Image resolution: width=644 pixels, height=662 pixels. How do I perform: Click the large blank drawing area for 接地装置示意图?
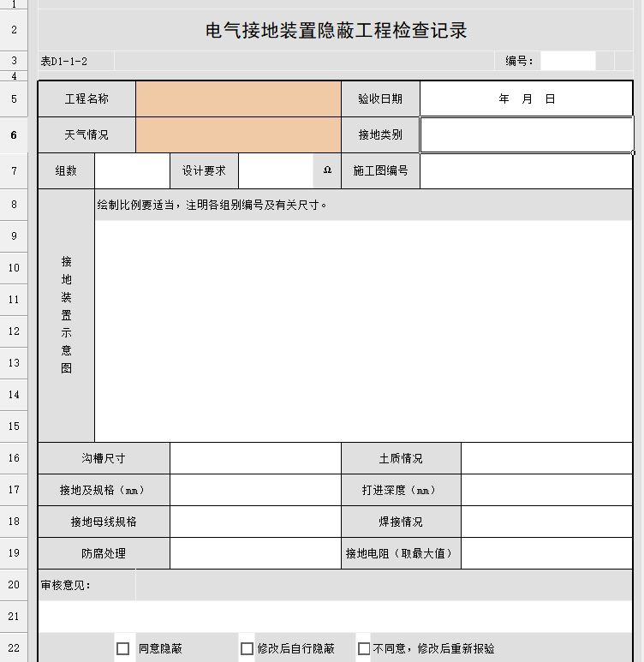click(x=364, y=331)
